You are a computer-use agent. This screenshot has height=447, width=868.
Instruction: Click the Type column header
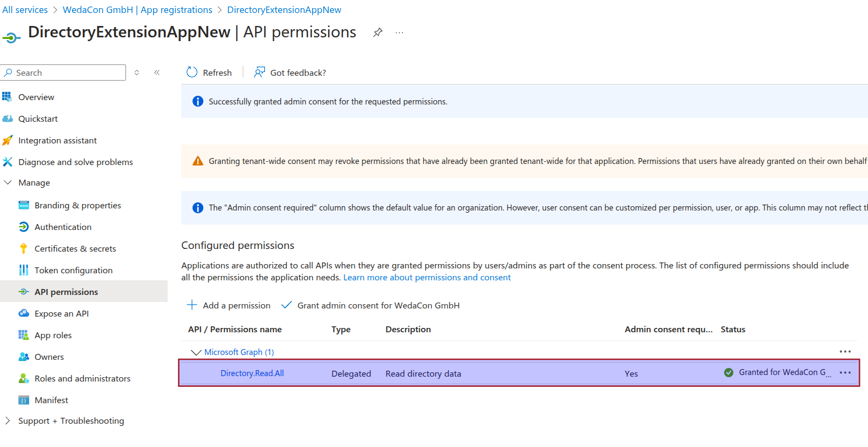[341, 329]
